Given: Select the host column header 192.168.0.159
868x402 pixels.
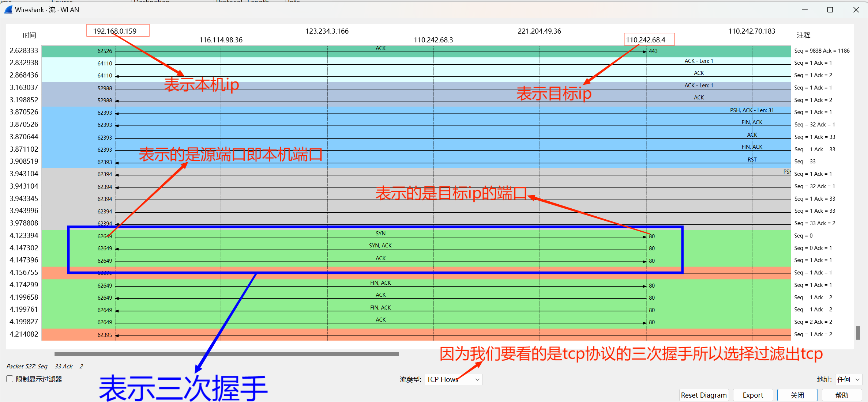Looking at the screenshot, I should (x=115, y=31).
